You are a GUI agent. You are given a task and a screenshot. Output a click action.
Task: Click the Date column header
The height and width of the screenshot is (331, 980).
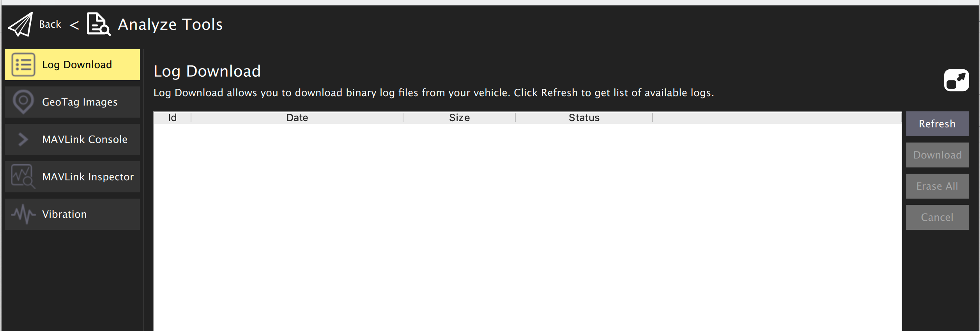(x=297, y=118)
